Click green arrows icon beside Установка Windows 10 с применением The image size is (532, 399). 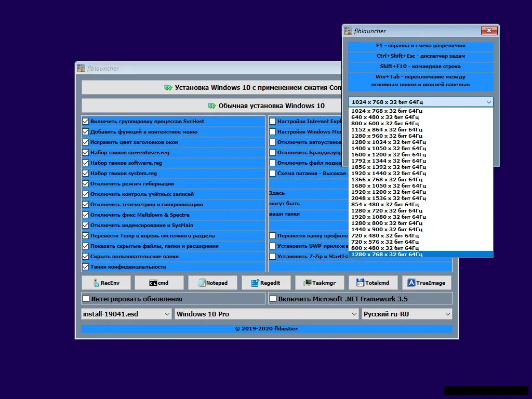tap(168, 87)
